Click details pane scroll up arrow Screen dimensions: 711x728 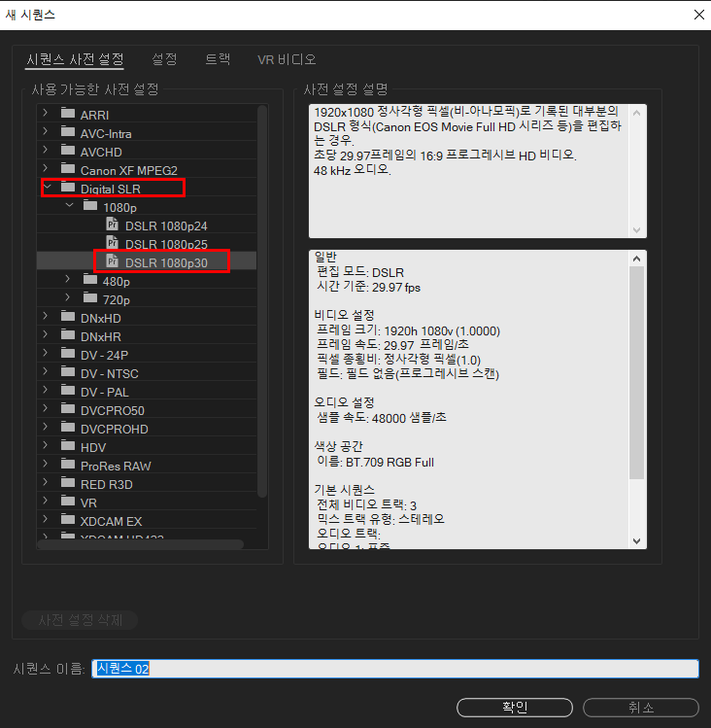pos(637,260)
